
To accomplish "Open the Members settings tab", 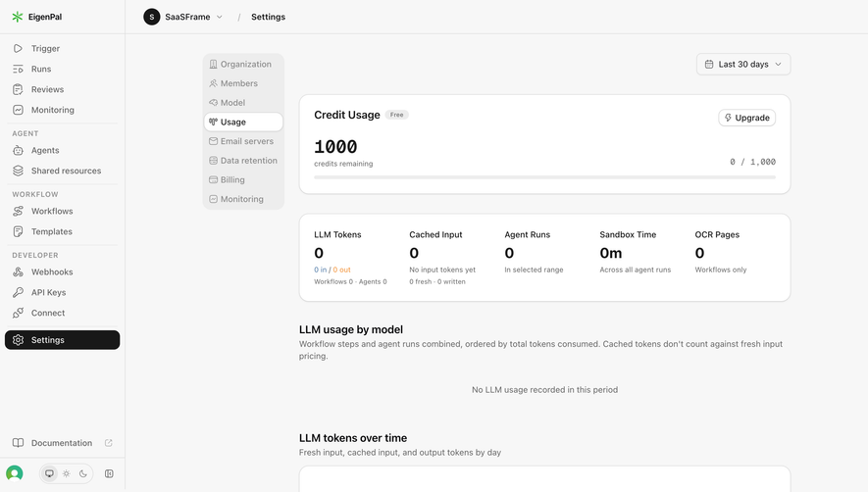I will [x=243, y=83].
